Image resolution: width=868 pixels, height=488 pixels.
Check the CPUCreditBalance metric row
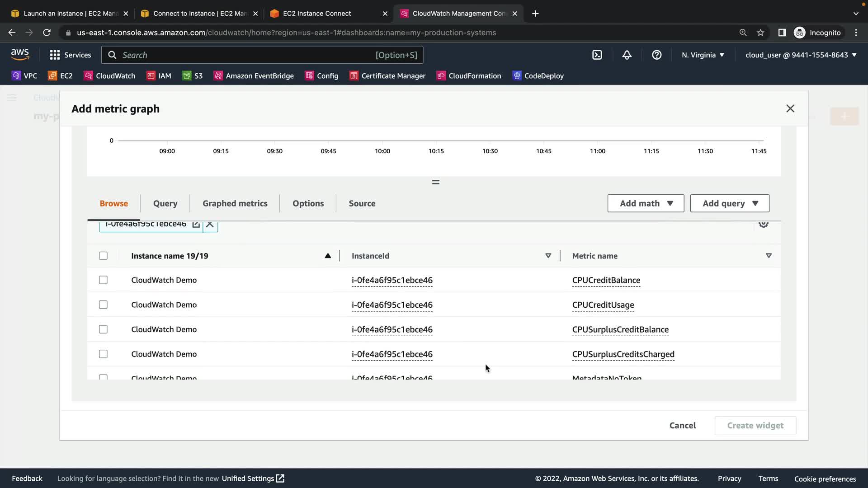coord(103,280)
